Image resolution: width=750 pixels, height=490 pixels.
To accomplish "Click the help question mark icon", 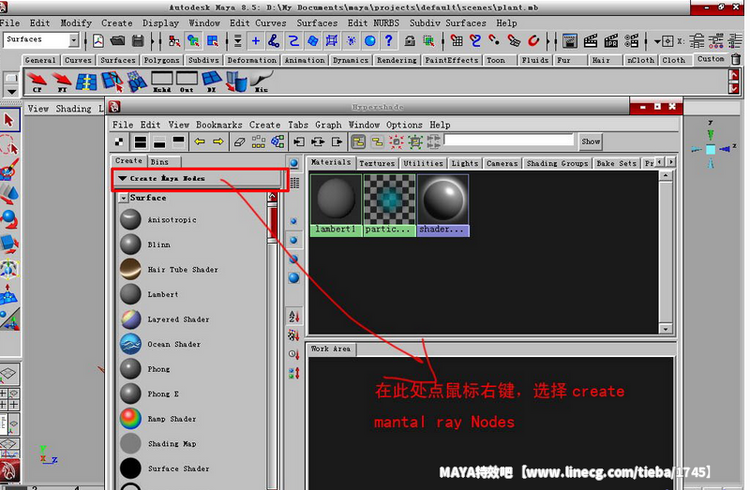I will coord(389,41).
